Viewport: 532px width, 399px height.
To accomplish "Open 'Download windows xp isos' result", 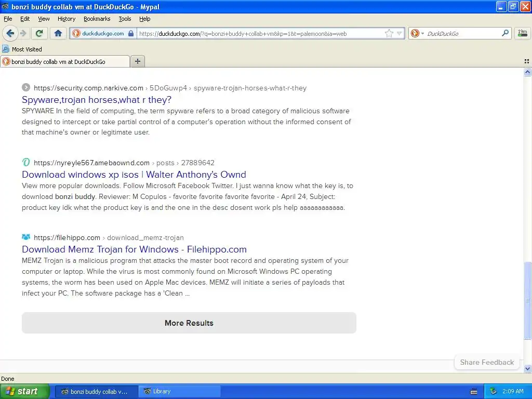I will 134,175.
